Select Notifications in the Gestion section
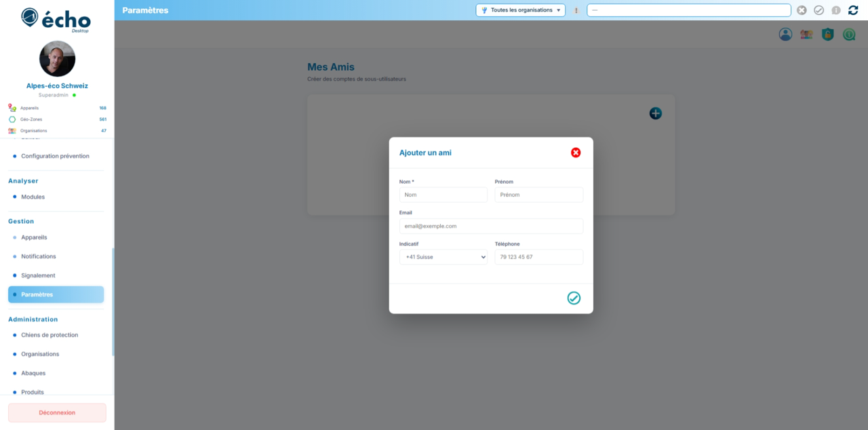Viewport: 868px width, 430px height. pyautogui.click(x=39, y=256)
